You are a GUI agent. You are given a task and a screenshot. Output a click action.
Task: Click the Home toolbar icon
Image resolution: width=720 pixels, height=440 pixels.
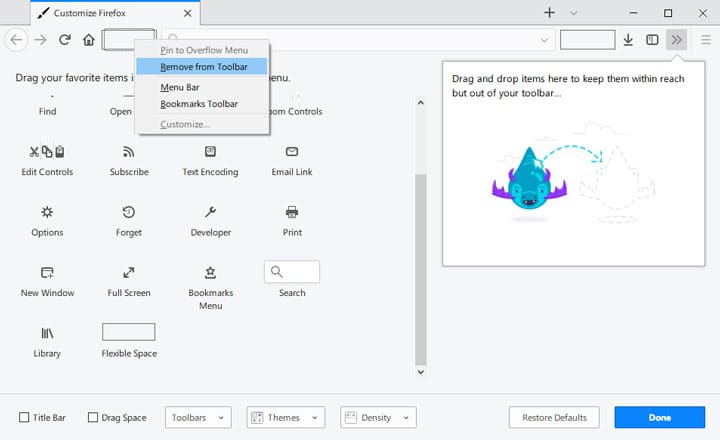pos(89,40)
